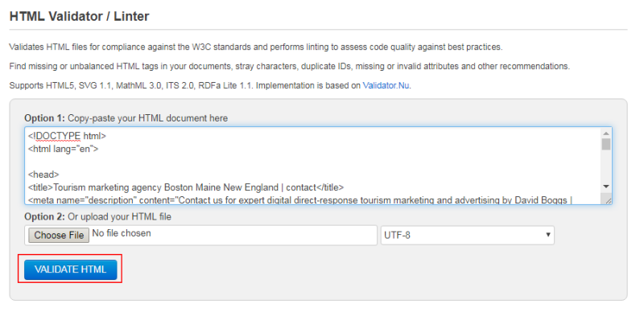Click the 'Find missing or unbalanced HTML tags' sentence
The width and height of the screenshot is (644, 312).
point(290,66)
